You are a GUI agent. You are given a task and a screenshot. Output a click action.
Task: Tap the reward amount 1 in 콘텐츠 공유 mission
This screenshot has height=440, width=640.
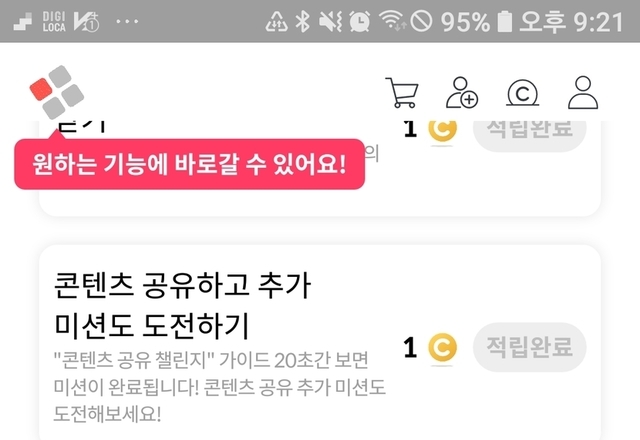pos(410,348)
